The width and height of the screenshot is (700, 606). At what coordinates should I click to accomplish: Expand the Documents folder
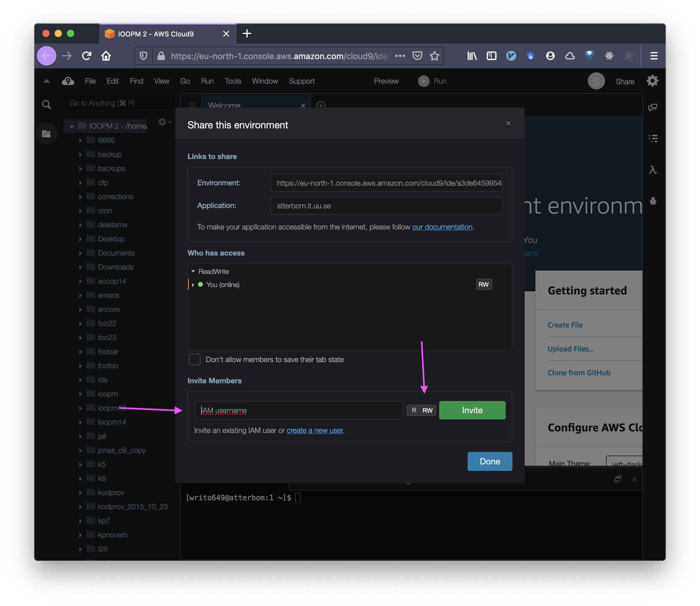pos(80,253)
